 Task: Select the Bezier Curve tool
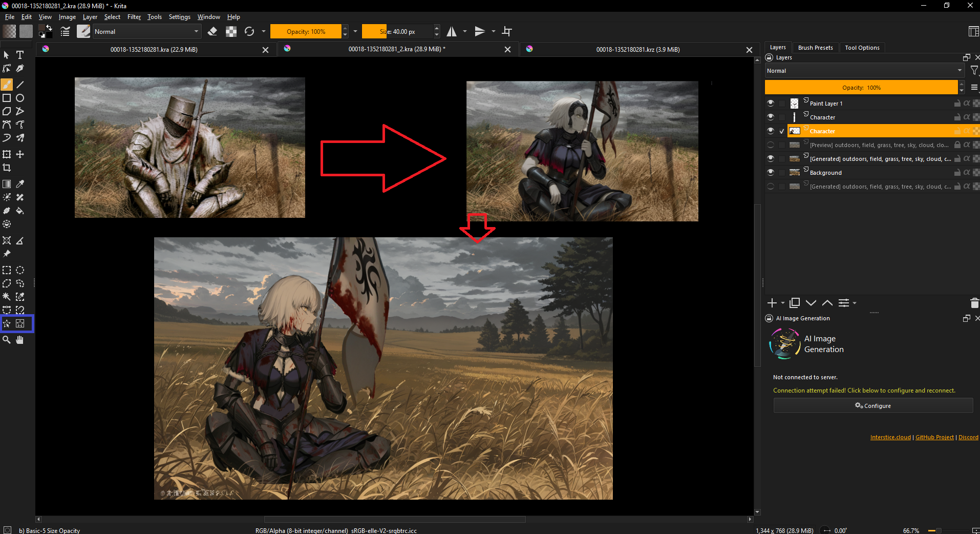coord(7,125)
